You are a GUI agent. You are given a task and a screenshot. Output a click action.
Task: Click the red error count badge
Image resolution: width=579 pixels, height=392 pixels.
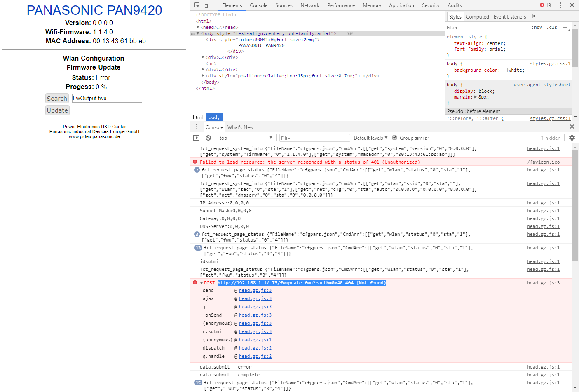tap(545, 5)
